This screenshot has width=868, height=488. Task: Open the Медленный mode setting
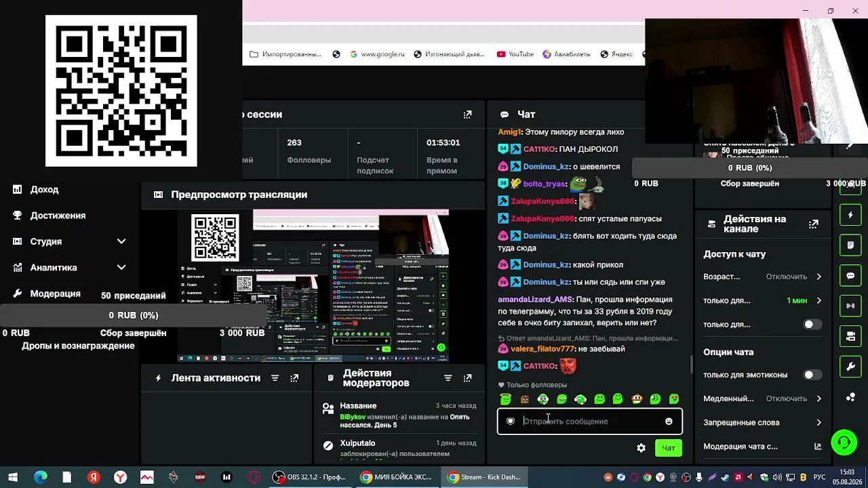tap(762, 399)
